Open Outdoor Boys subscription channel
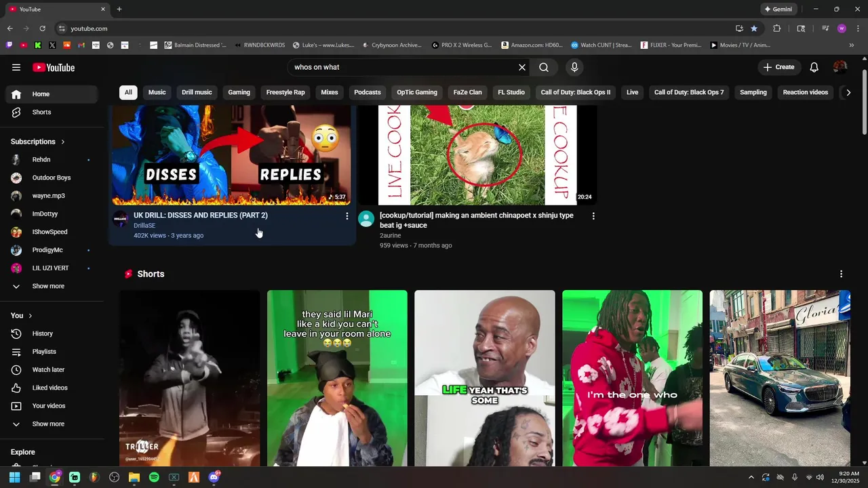Viewport: 868px width, 488px height. point(52,178)
